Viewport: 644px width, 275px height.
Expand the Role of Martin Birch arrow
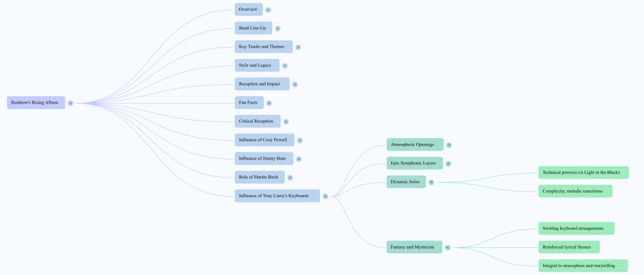coord(290,178)
